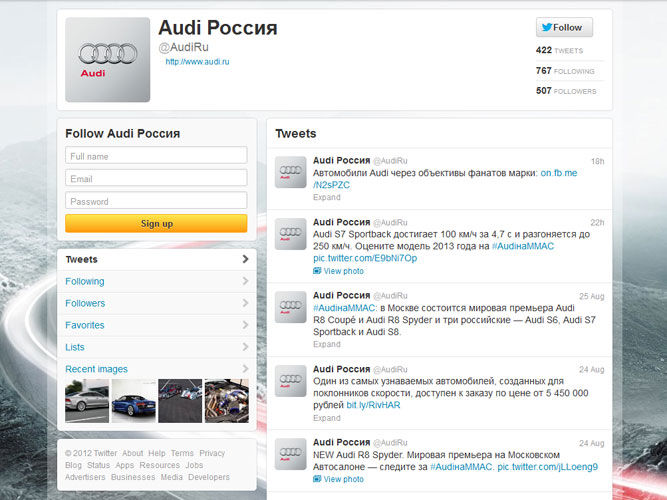Click chevron next to Lists row

pos(245,347)
